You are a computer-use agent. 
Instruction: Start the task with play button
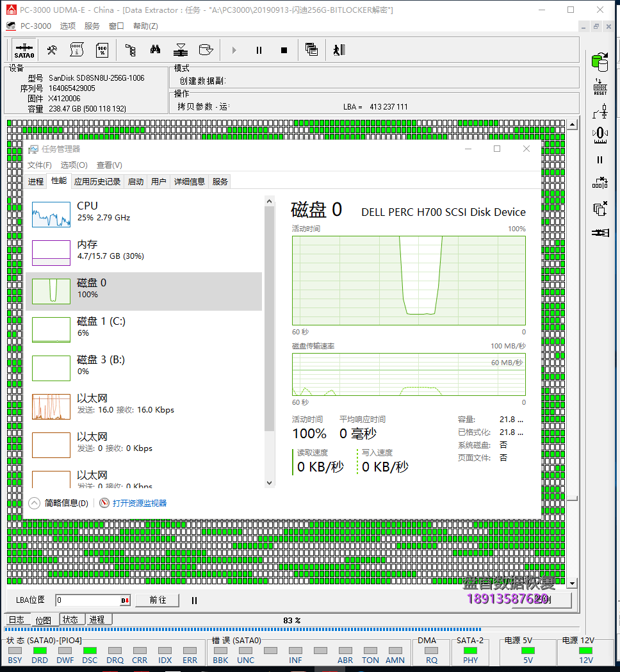tap(234, 50)
